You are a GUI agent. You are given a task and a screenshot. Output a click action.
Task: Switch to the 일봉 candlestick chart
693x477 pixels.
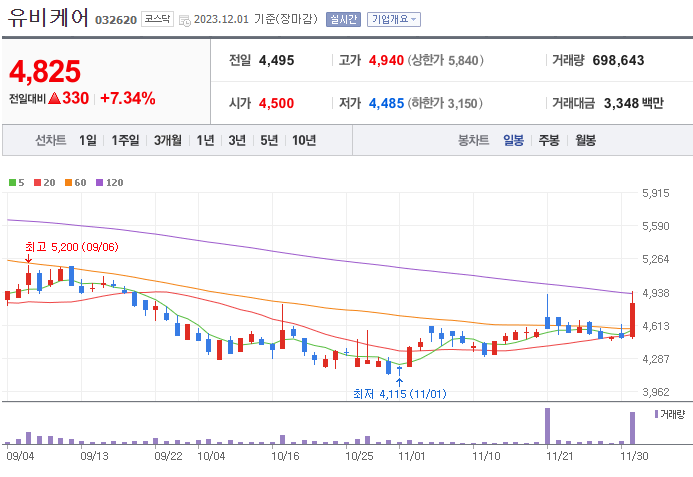click(513, 141)
